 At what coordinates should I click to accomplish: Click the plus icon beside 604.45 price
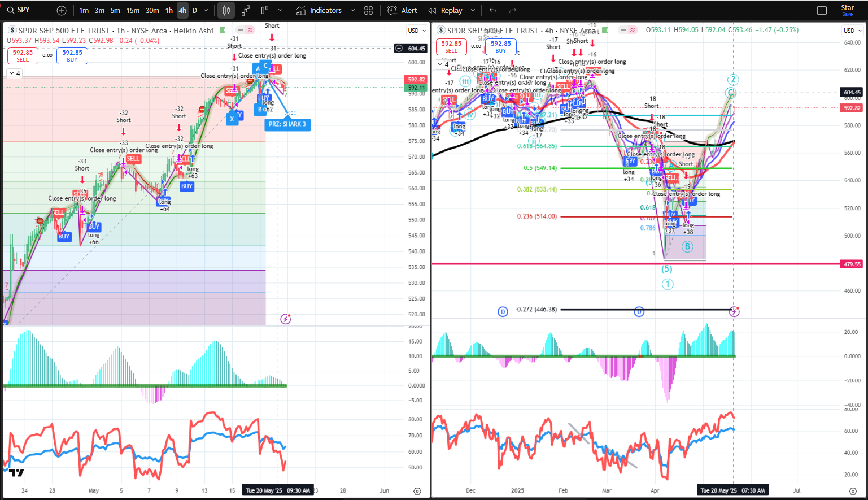(399, 48)
